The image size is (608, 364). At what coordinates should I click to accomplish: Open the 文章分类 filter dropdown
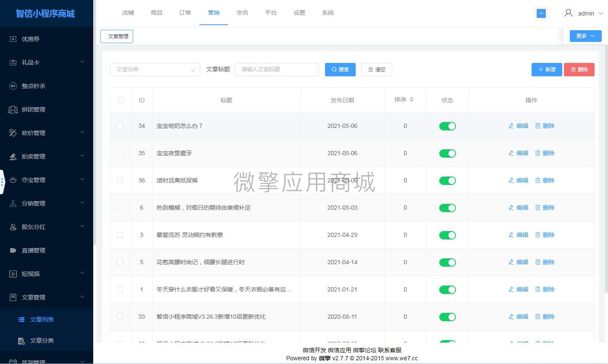pyautogui.click(x=155, y=70)
